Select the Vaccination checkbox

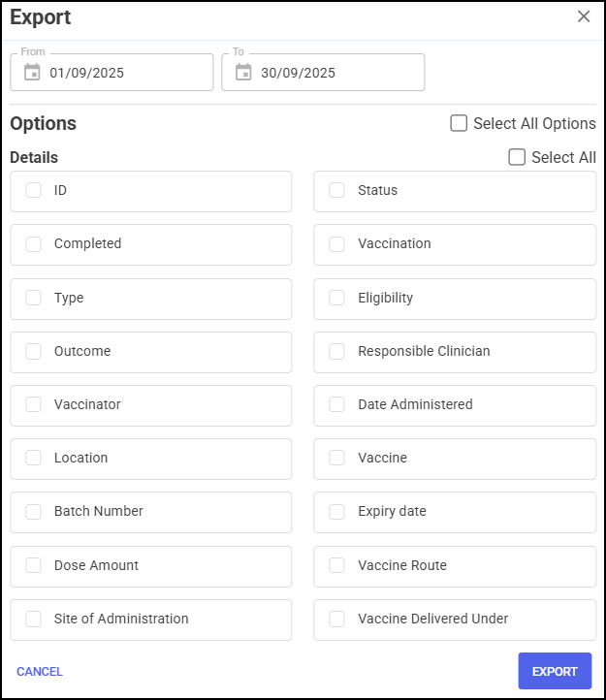coord(337,244)
